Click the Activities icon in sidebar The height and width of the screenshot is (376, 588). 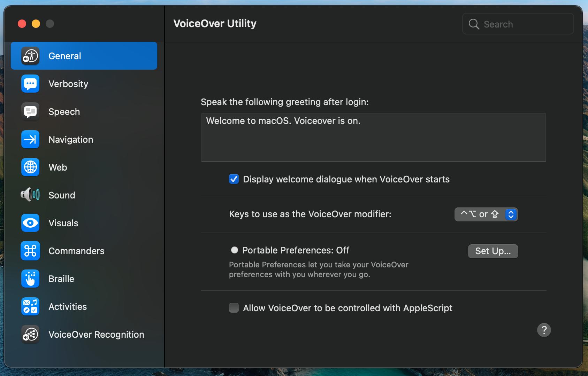point(30,307)
